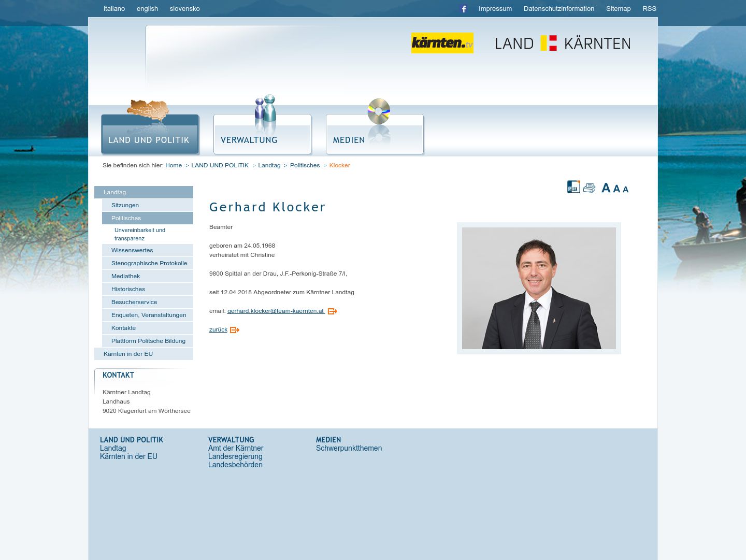Viewport: 746px width, 560px height.
Task: Select the medium font size A
Action: coord(616,189)
